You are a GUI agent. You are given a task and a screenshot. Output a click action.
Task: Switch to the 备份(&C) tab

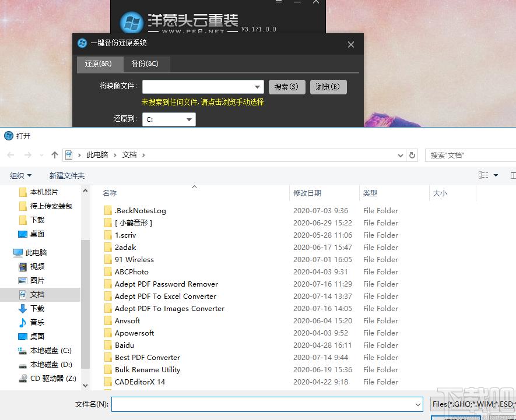point(145,64)
